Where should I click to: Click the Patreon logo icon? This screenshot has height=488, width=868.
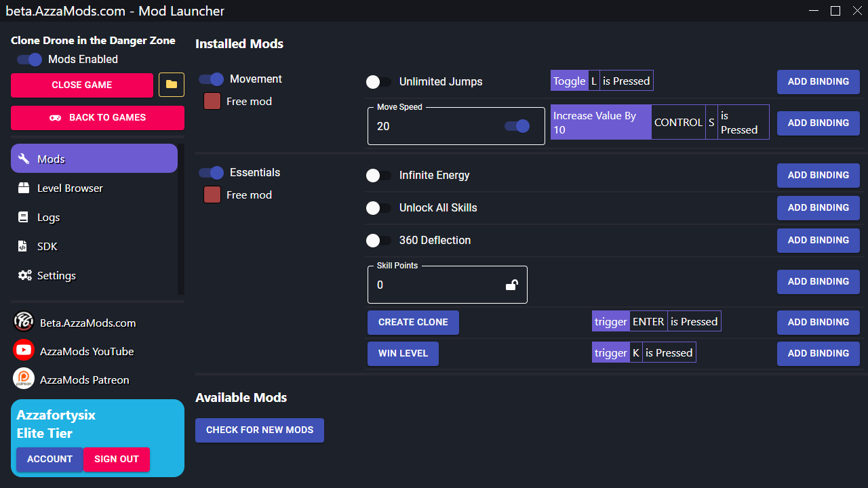[24, 378]
